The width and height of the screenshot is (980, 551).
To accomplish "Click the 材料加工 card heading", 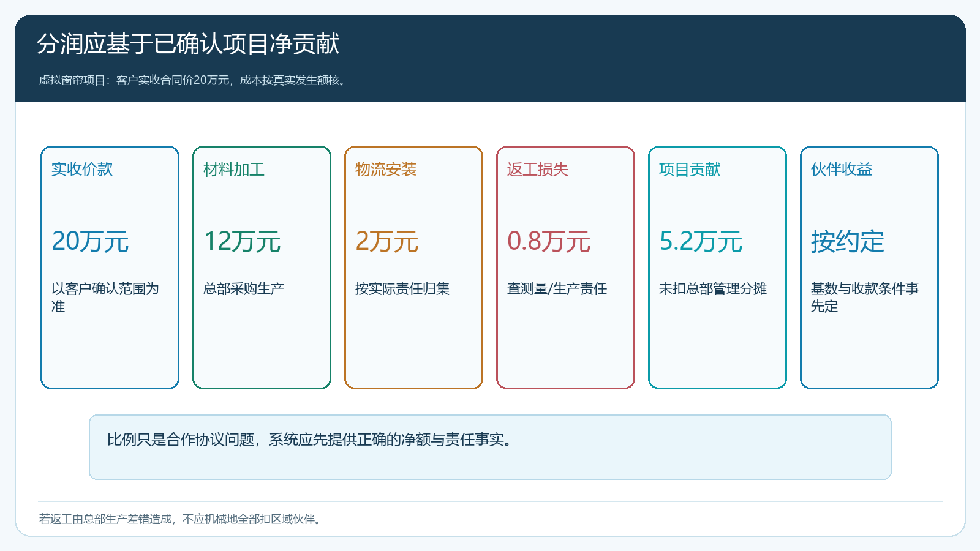I will tap(234, 170).
